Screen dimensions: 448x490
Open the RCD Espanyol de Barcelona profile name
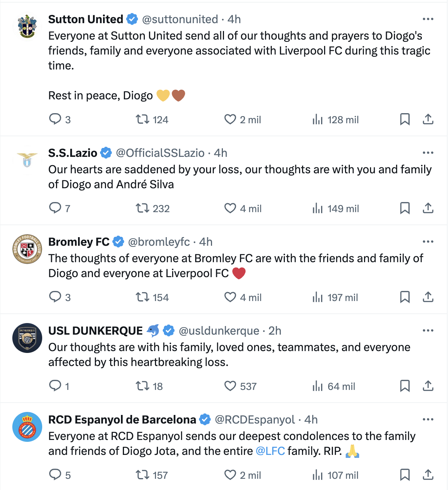point(122,419)
